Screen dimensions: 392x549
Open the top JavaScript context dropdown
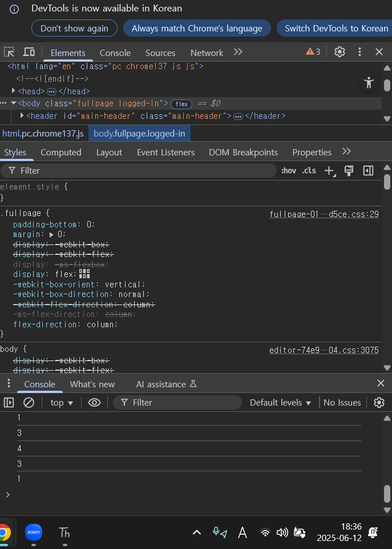point(62,403)
